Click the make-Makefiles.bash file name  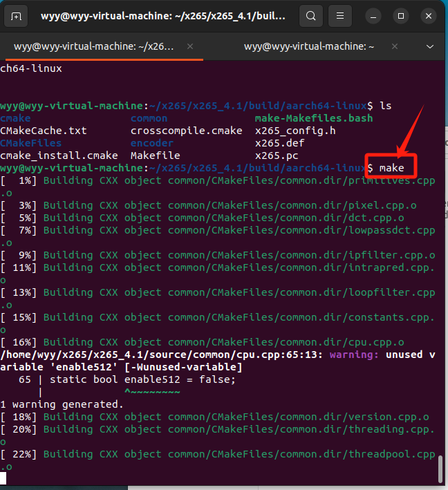coord(313,118)
